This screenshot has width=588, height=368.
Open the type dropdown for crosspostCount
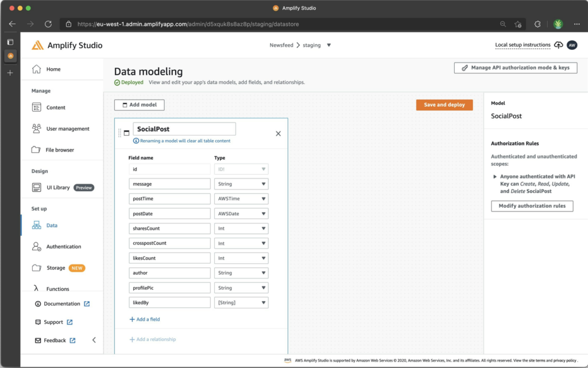tap(241, 243)
